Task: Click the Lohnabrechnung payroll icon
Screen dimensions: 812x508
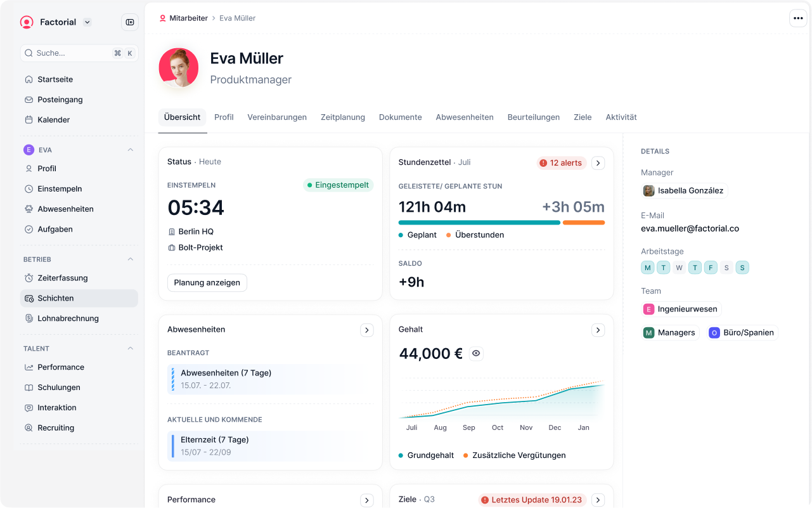Action: coord(29,319)
